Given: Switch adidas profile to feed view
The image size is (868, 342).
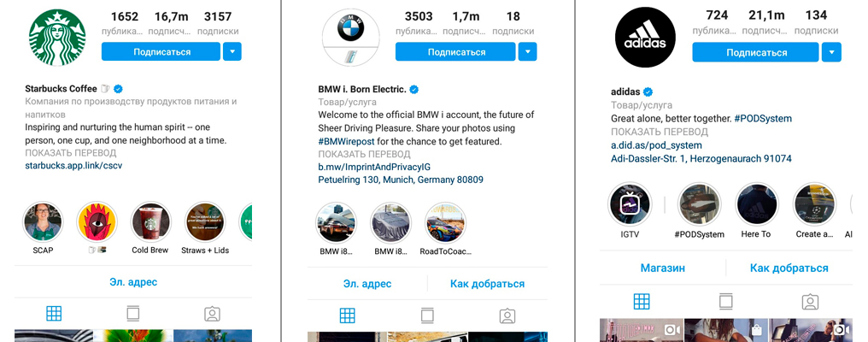Looking at the screenshot, I should click(x=725, y=302).
